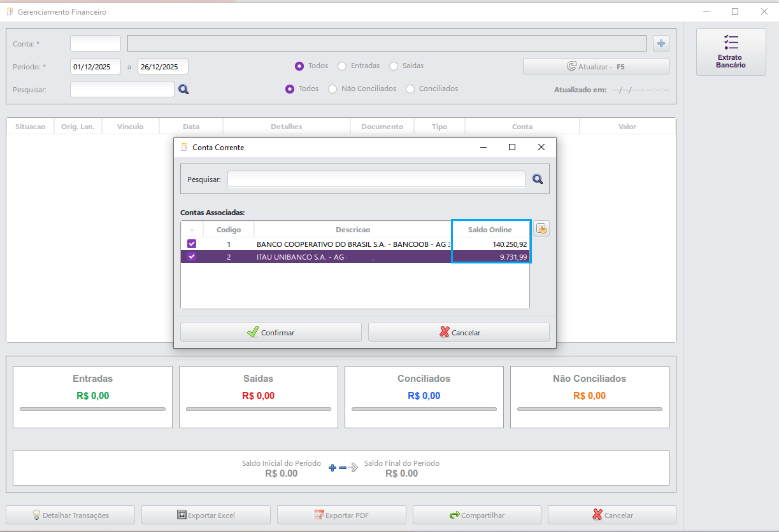Click the Situacao column header in main grid
This screenshot has height=532, width=779.
click(31, 127)
